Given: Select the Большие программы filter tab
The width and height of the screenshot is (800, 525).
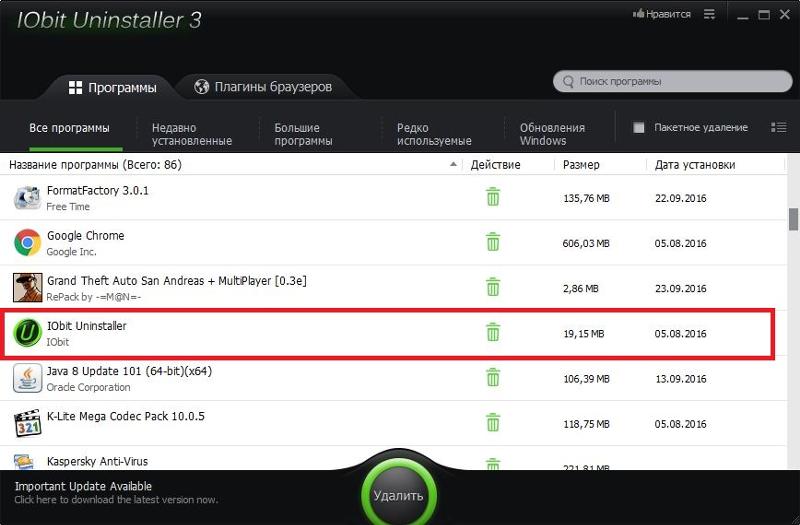Looking at the screenshot, I should (303, 134).
